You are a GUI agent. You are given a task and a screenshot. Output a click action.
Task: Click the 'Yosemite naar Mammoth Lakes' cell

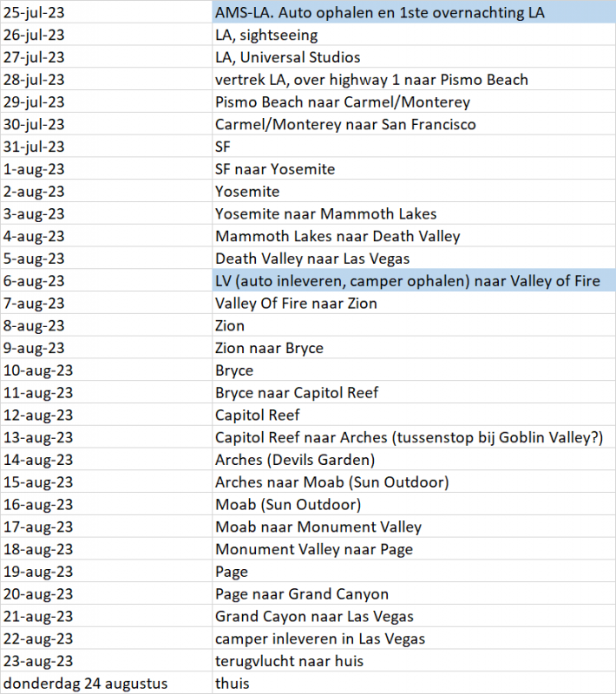[325, 213]
